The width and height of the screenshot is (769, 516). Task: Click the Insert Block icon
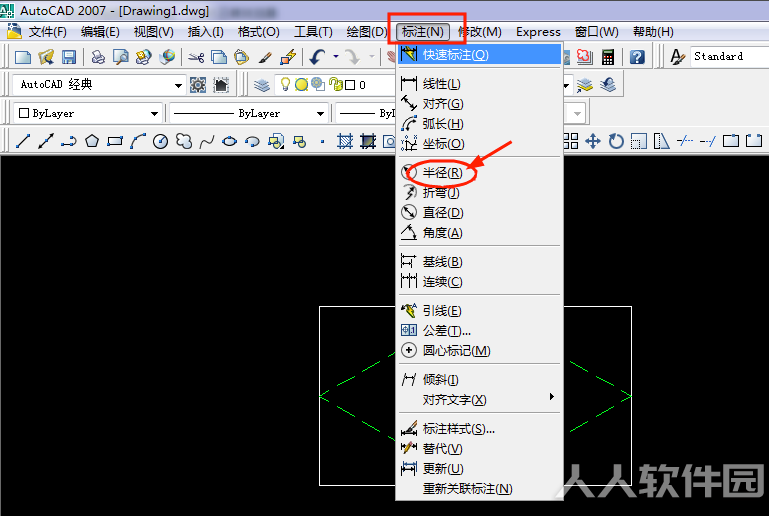point(276,141)
